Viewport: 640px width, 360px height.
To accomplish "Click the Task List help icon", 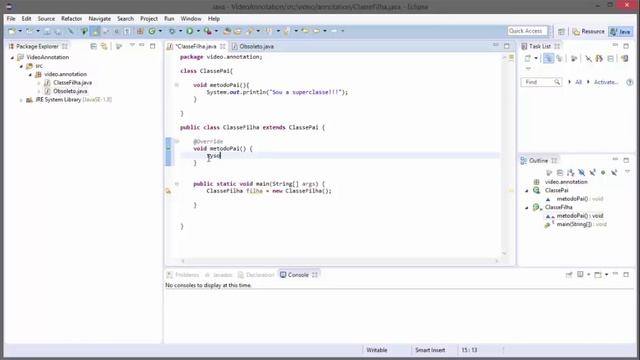I will click(x=630, y=82).
